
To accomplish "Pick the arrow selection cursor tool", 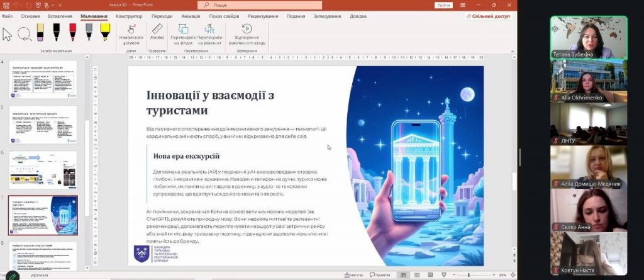I will tap(8, 33).
